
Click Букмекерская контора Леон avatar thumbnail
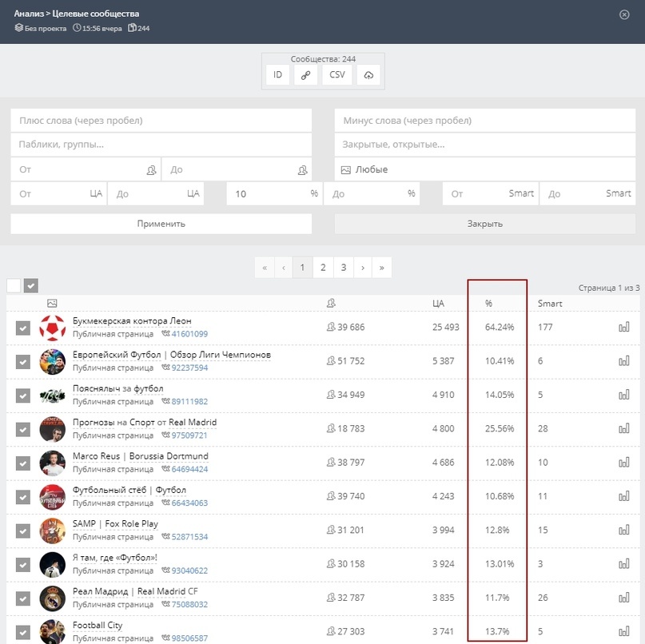click(x=52, y=328)
